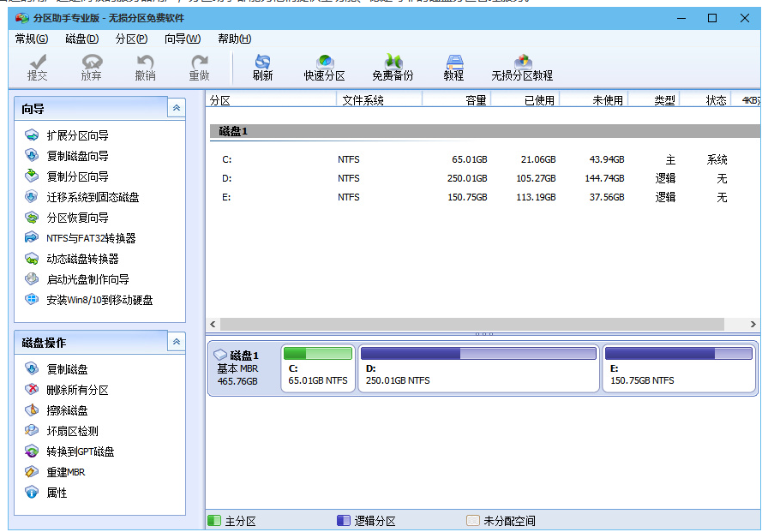Click the 提交 (commit) toolbar icon
This screenshot has height=532, width=762.
click(38, 68)
